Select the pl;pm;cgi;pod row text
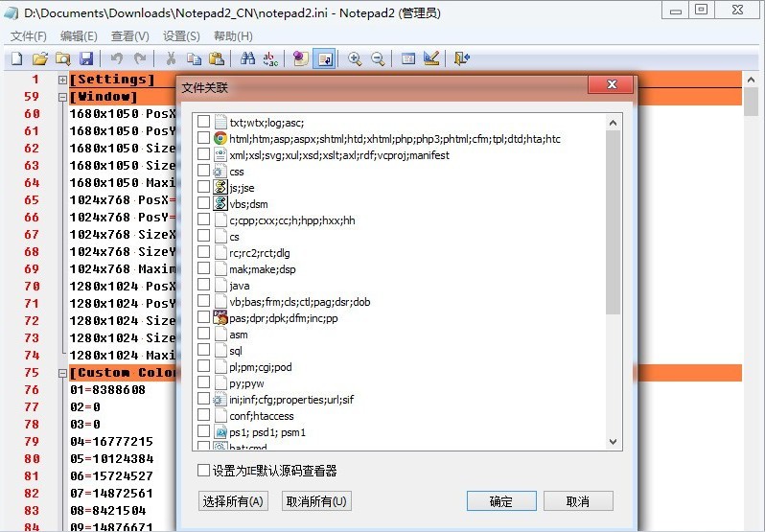 click(x=261, y=367)
